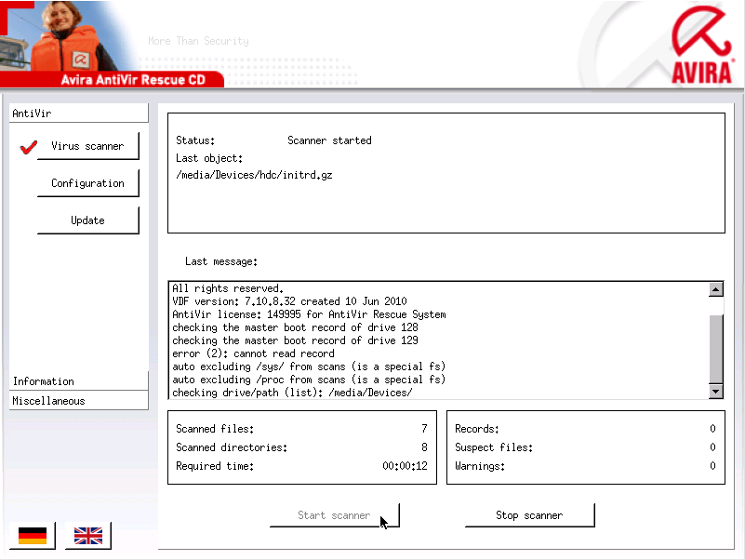Click the red checkmark beside Virus scanner
This screenshot has height=560, width=745.
pyautogui.click(x=29, y=147)
